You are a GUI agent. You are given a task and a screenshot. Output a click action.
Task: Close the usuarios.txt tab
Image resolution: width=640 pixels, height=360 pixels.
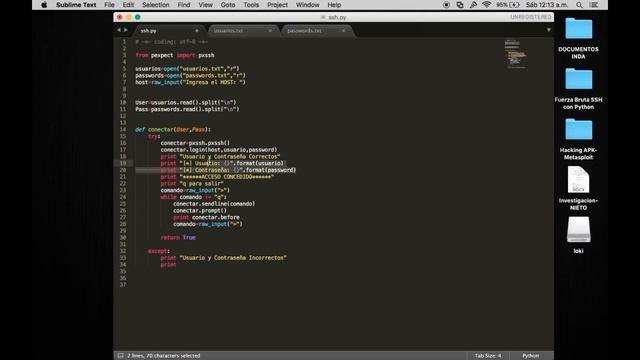point(270,31)
